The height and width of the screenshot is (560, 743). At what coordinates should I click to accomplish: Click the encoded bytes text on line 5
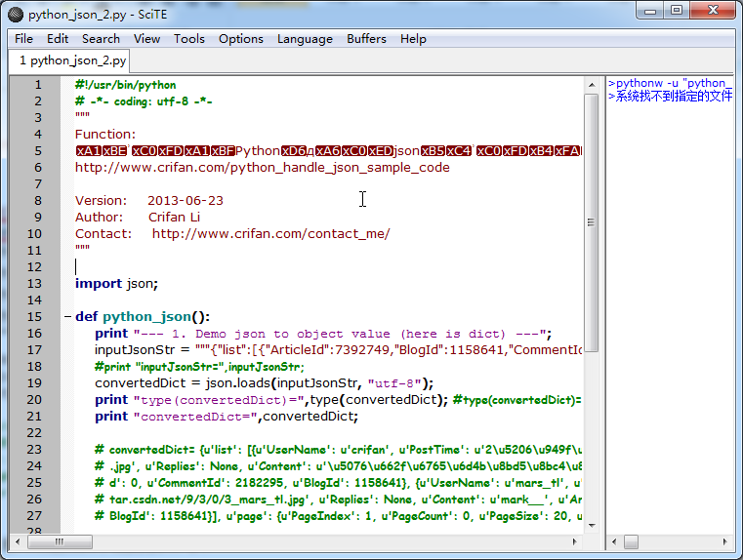click(329, 151)
